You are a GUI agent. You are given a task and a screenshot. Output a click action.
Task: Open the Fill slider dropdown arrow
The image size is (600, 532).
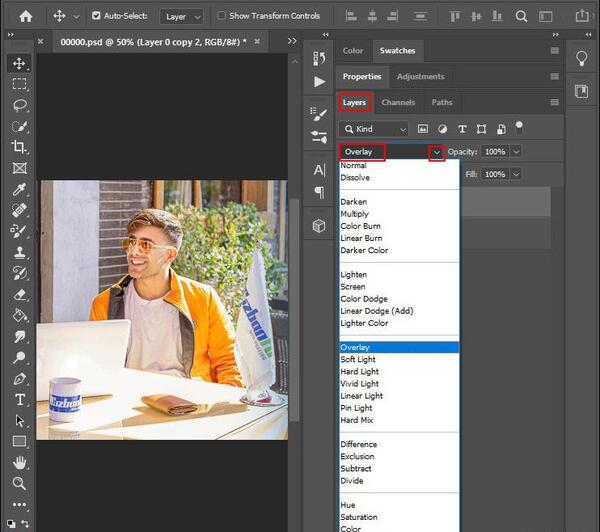point(516,175)
